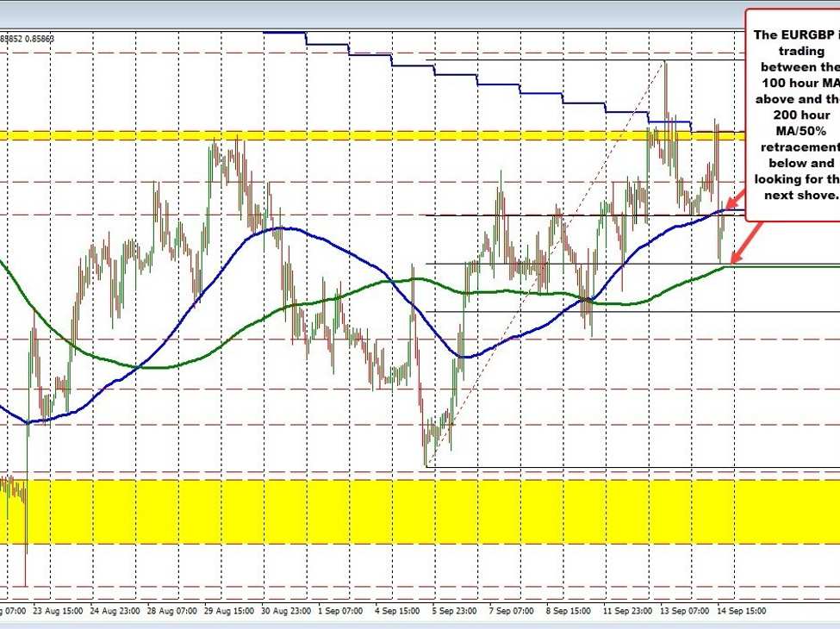Click the 7 Sep 07:00 timestamp label
Image resolution: width=840 pixels, height=629 pixels.
512,610
